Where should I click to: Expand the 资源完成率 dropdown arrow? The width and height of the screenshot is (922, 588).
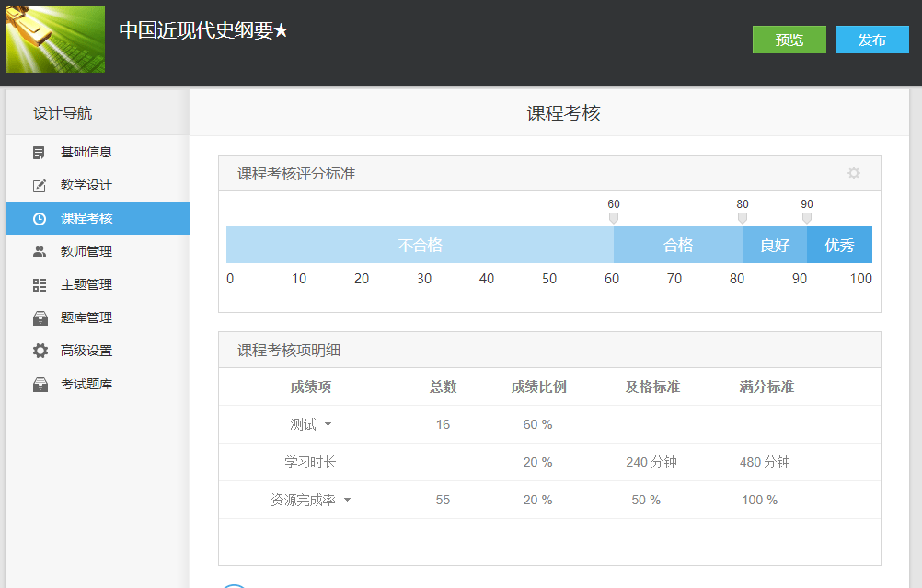(x=347, y=501)
